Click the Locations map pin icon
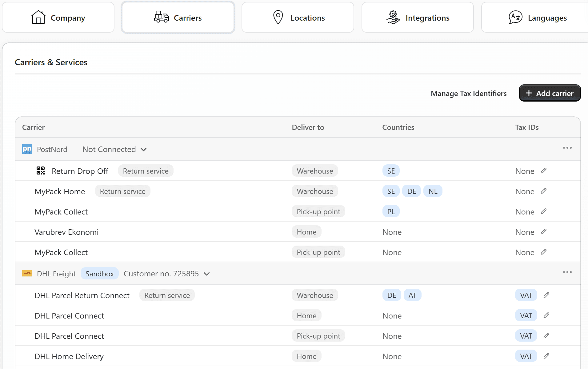This screenshot has height=369, width=588. 278,17
